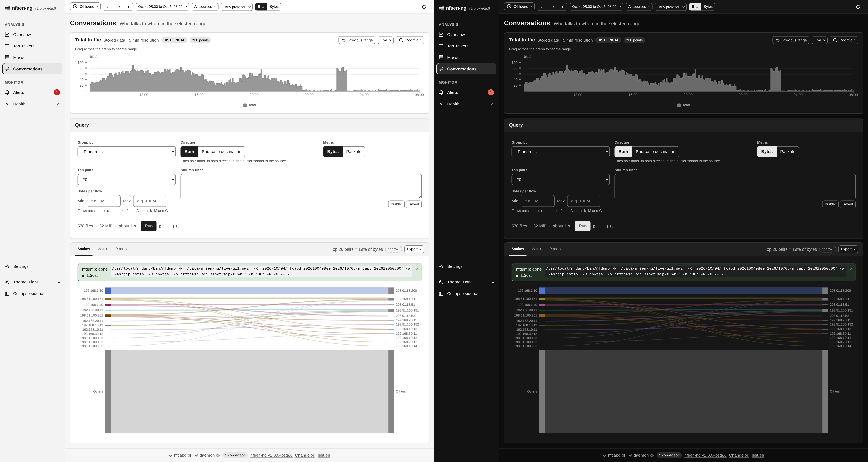
Task: Click Run button in light pane
Action: [149, 226]
